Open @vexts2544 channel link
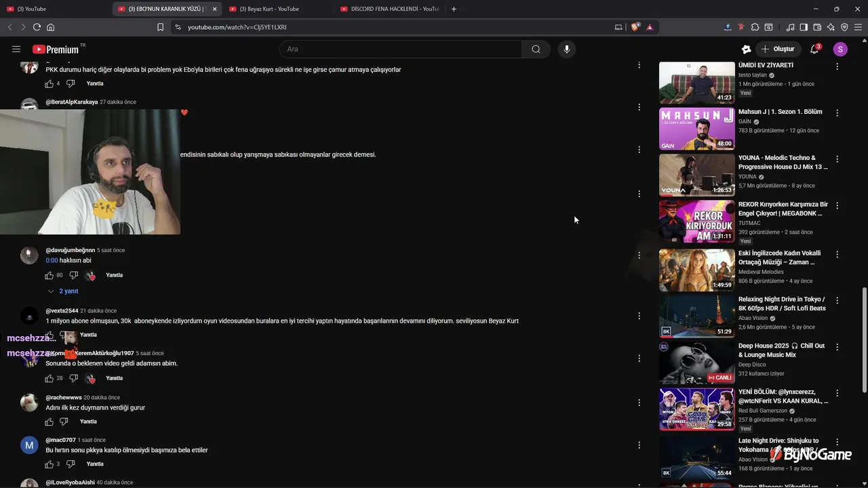Viewport: 868px width, 488px height. tap(62, 311)
